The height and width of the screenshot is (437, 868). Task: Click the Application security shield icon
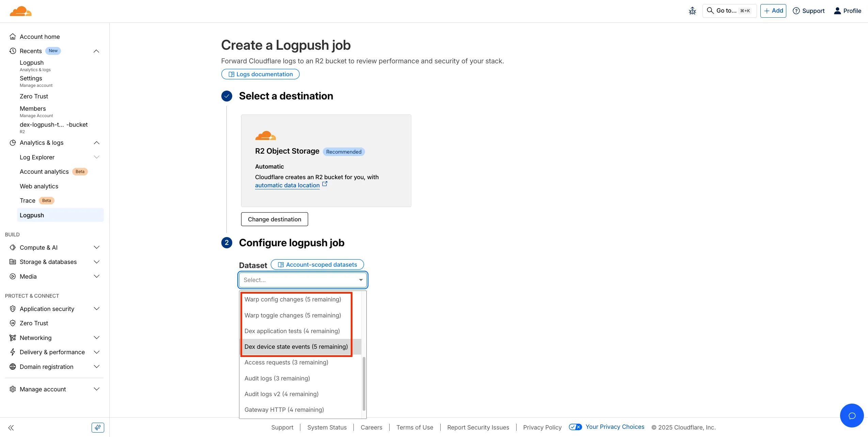point(13,309)
